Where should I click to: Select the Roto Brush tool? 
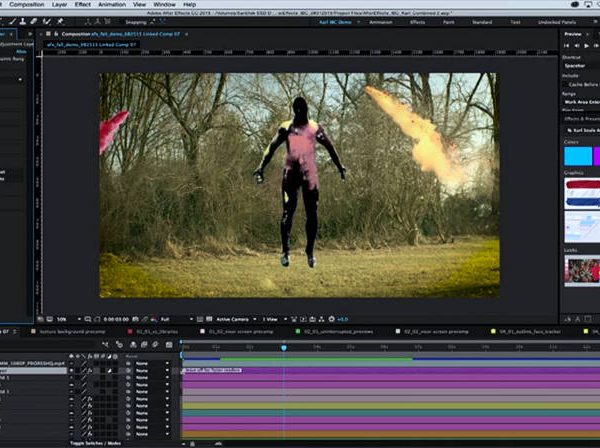coord(47,21)
